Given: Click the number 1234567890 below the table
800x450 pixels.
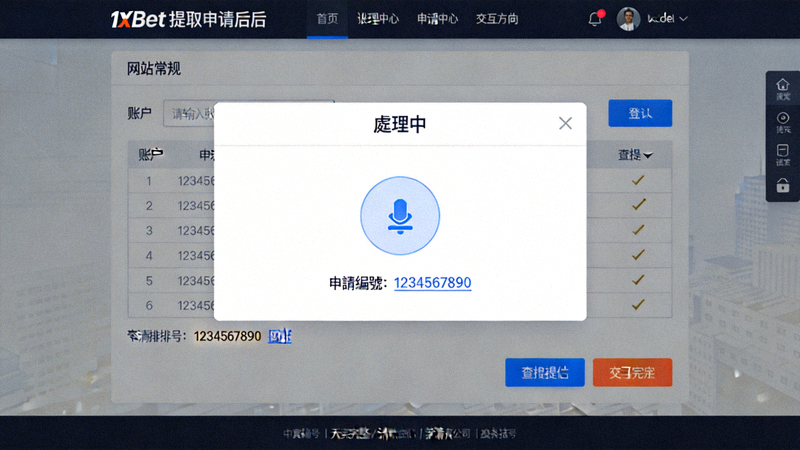Looking at the screenshot, I should coord(228,336).
